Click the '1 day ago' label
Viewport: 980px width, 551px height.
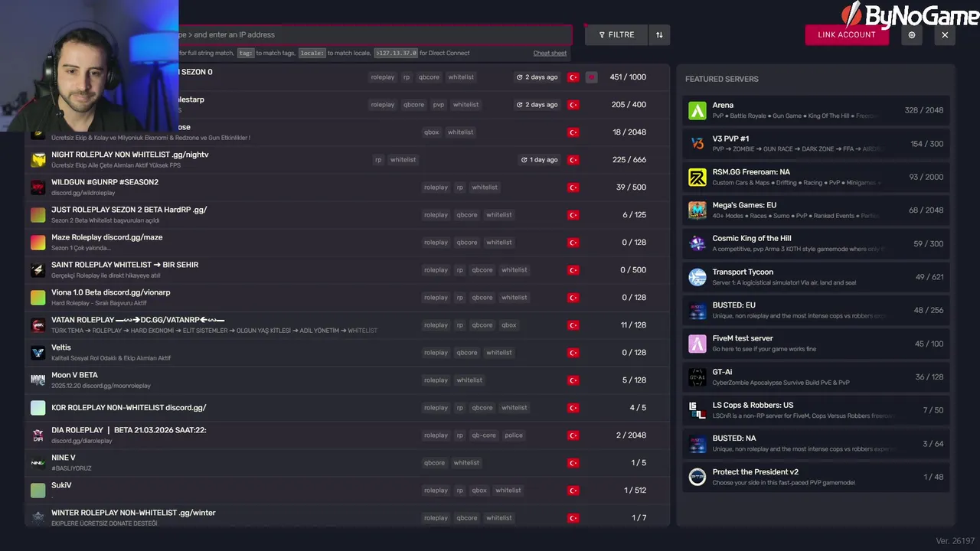point(540,160)
